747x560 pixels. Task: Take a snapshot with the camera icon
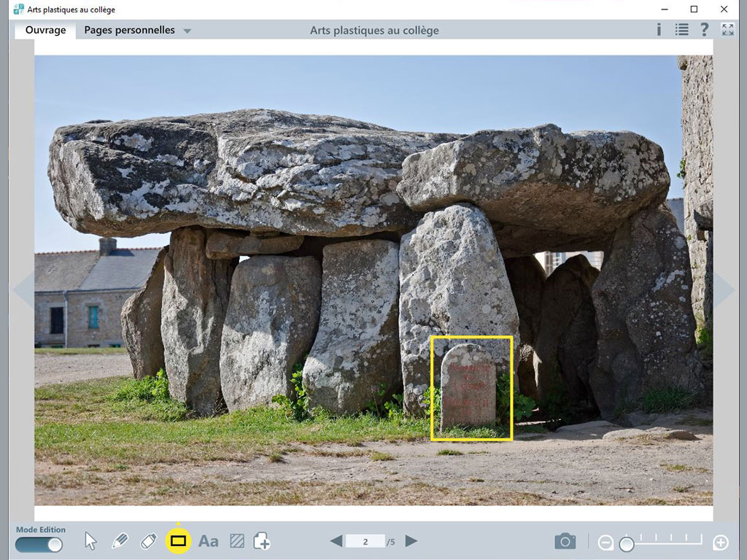pos(565,541)
